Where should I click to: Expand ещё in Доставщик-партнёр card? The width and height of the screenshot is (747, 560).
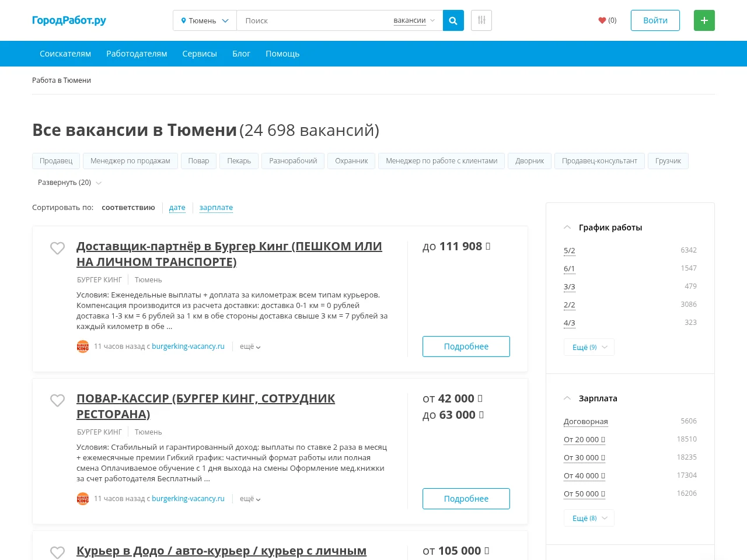(250, 346)
